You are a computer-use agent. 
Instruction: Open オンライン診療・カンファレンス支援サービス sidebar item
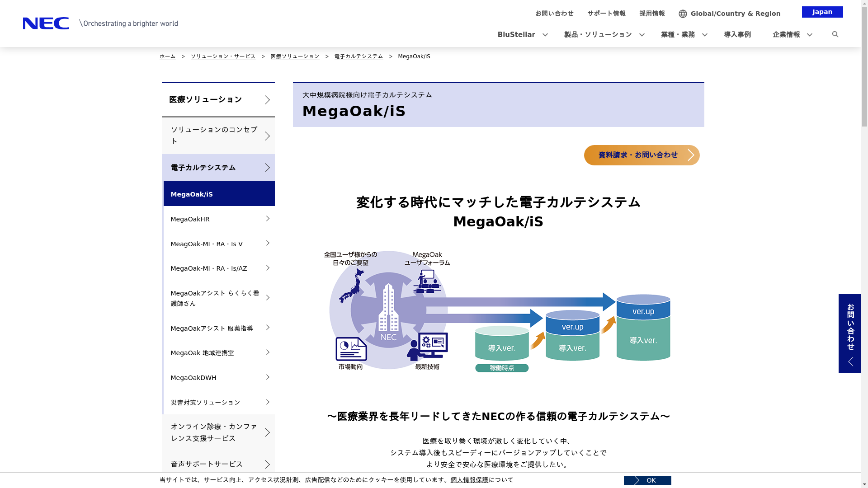(x=218, y=432)
